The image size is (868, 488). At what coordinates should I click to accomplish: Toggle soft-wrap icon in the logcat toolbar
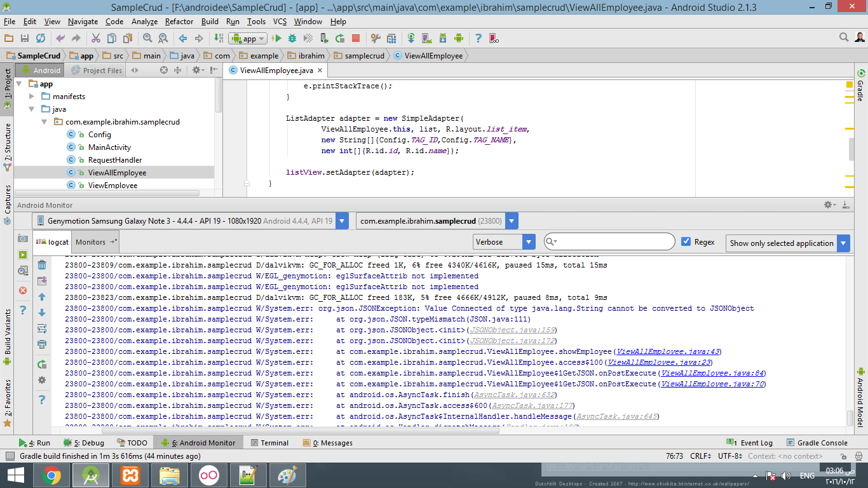42,329
